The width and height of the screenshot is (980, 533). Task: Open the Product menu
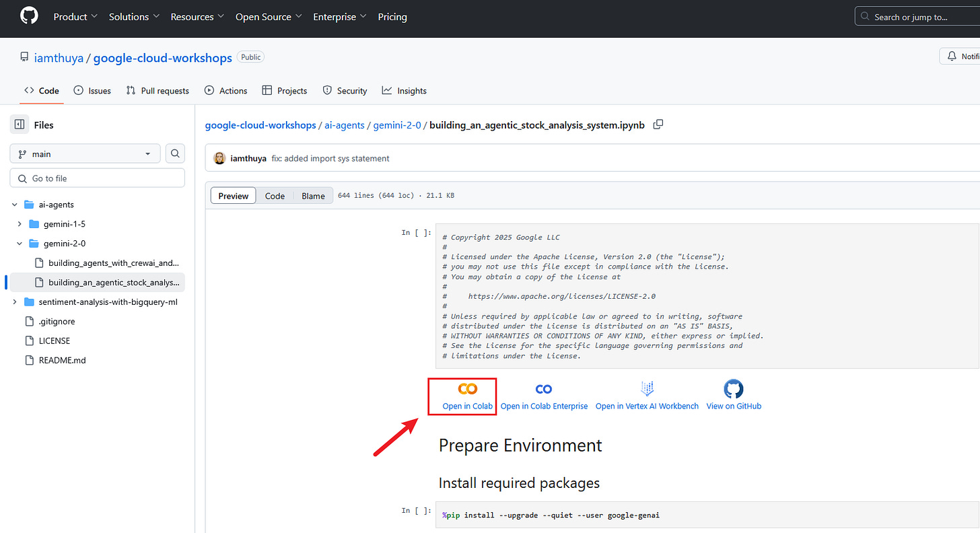(x=75, y=17)
